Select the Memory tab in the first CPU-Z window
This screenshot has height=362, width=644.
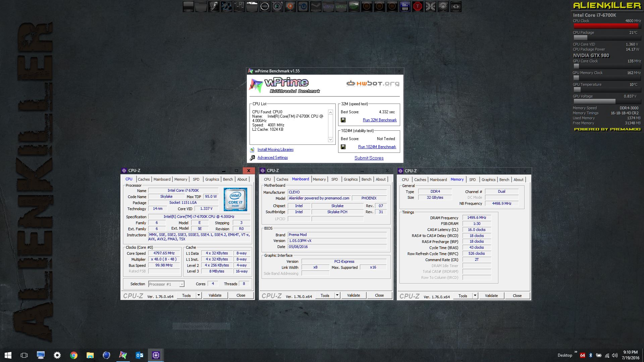tap(180, 179)
